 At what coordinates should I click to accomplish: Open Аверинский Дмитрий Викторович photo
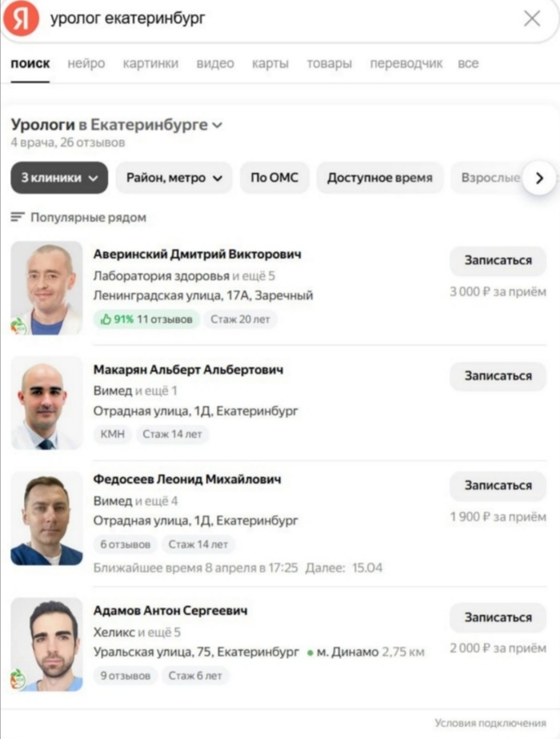coord(46,288)
